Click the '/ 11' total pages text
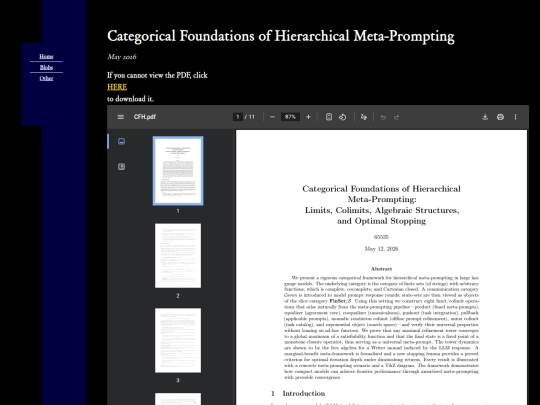This screenshot has width=540, height=405. [250, 117]
